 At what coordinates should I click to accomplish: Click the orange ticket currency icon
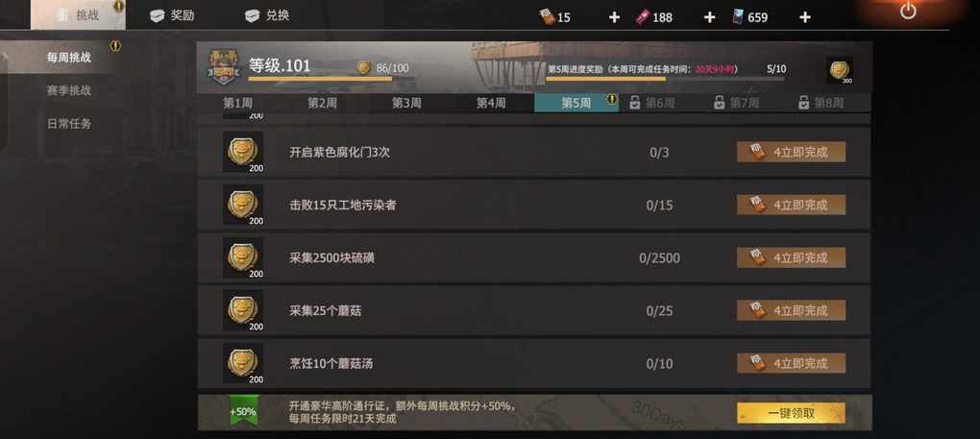click(547, 17)
